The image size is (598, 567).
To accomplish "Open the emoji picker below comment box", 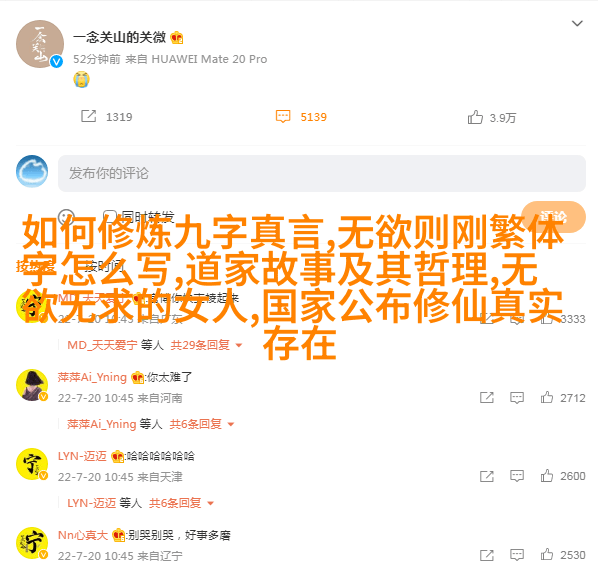I will [66, 217].
